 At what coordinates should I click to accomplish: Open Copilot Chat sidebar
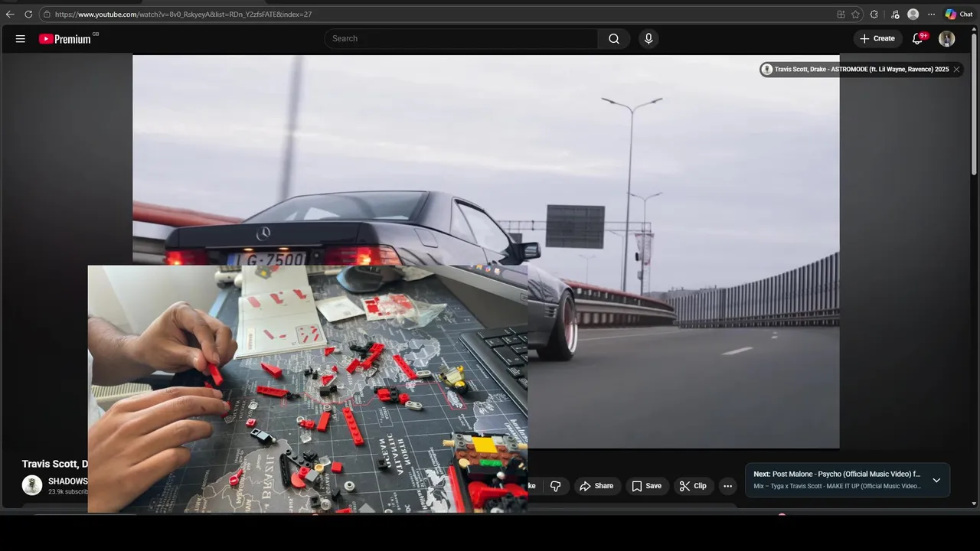coord(959,14)
